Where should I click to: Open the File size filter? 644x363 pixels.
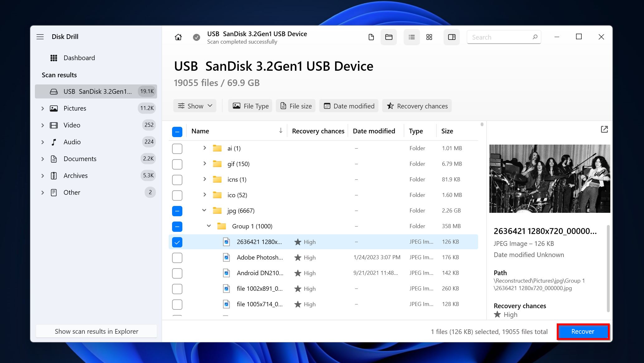coord(296,106)
